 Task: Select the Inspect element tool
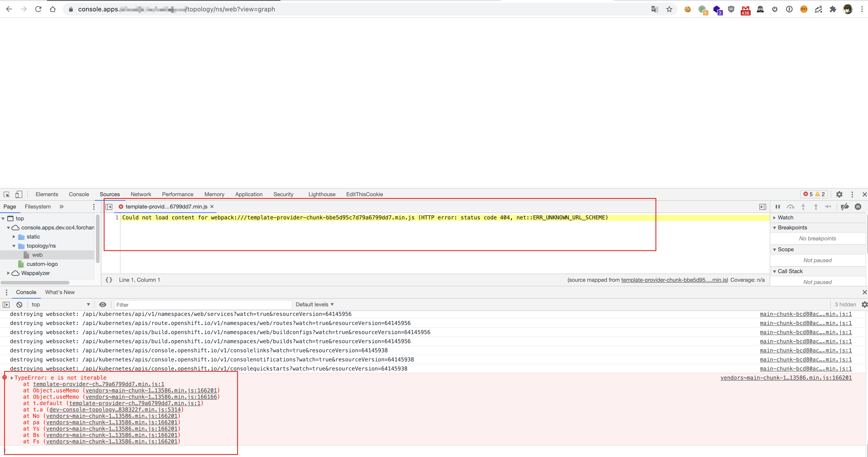point(6,194)
